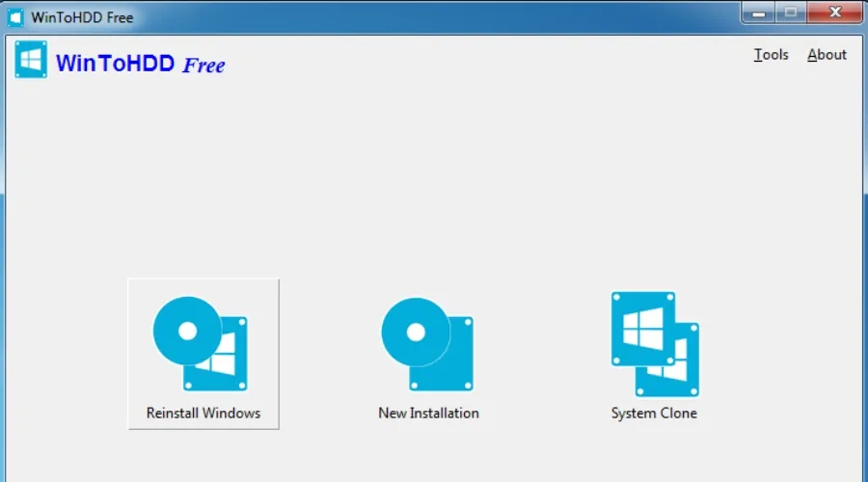The image size is (868, 482).
Task: Click the System Clone dual-drive icon
Action: click(654, 343)
